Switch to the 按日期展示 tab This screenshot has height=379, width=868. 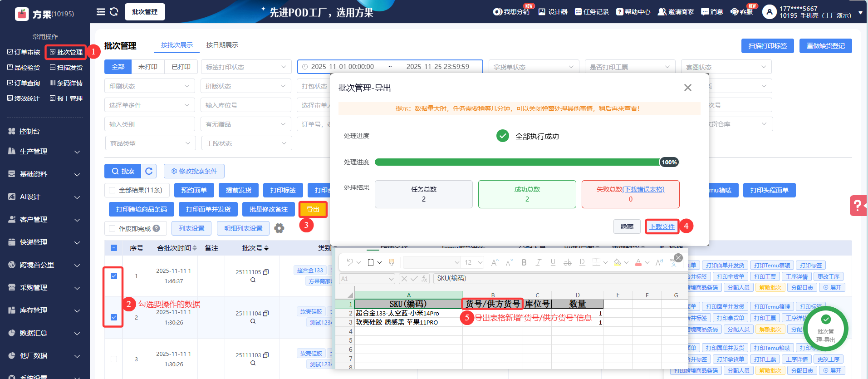pyautogui.click(x=222, y=45)
